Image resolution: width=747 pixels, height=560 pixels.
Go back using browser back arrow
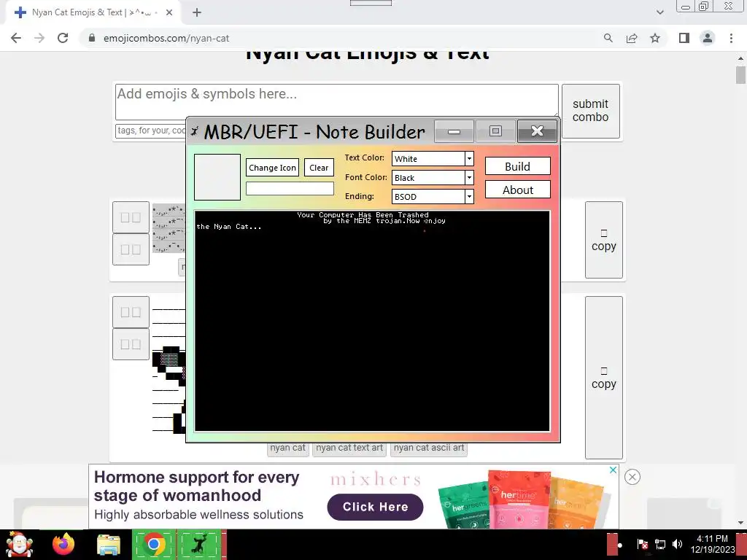[16, 38]
